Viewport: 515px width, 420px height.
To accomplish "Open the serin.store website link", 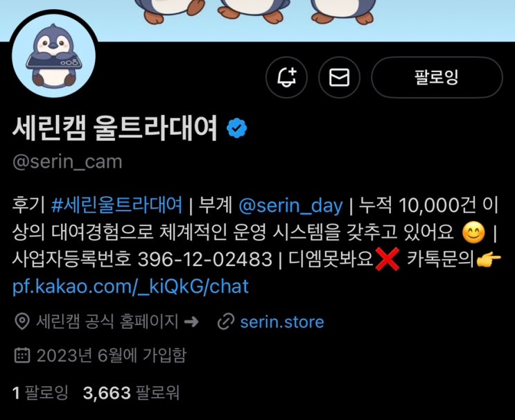I will pos(282,322).
